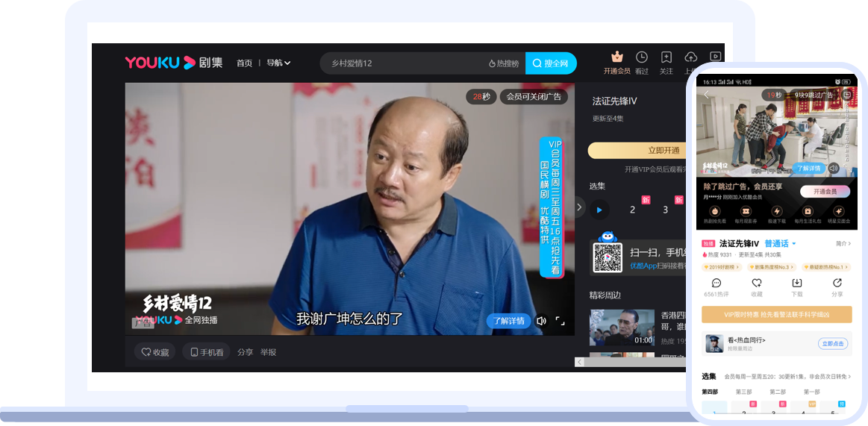
Task: Click the upload cloud icon in header
Action: pos(691,57)
